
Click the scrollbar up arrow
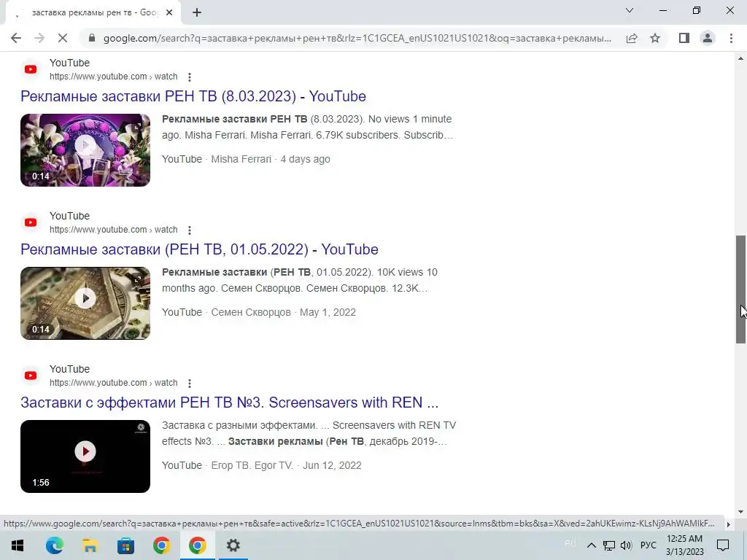click(740, 58)
